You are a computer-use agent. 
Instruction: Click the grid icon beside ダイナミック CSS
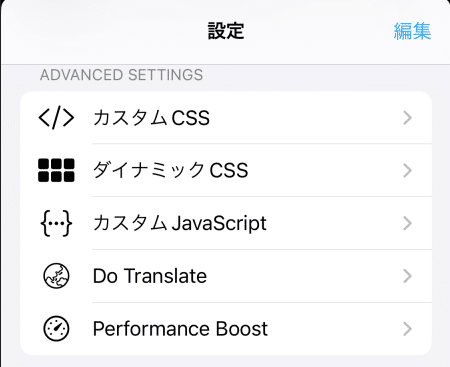[x=56, y=170]
